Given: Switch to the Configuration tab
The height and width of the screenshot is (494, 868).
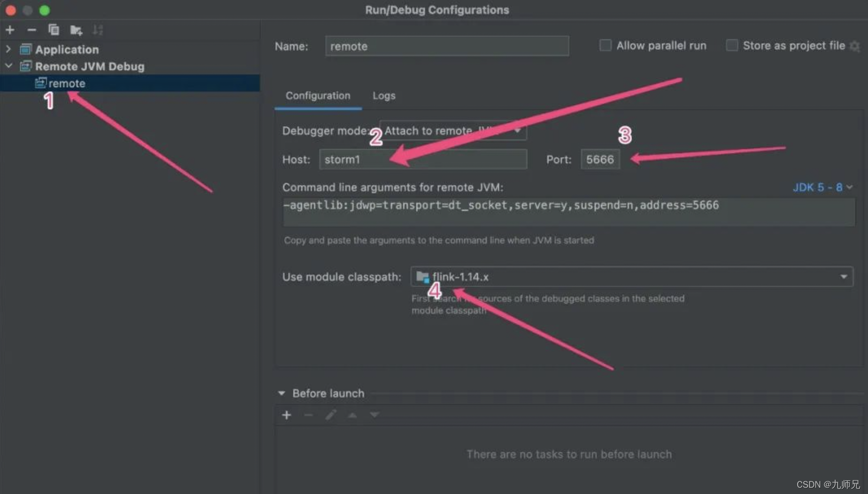Looking at the screenshot, I should [318, 95].
